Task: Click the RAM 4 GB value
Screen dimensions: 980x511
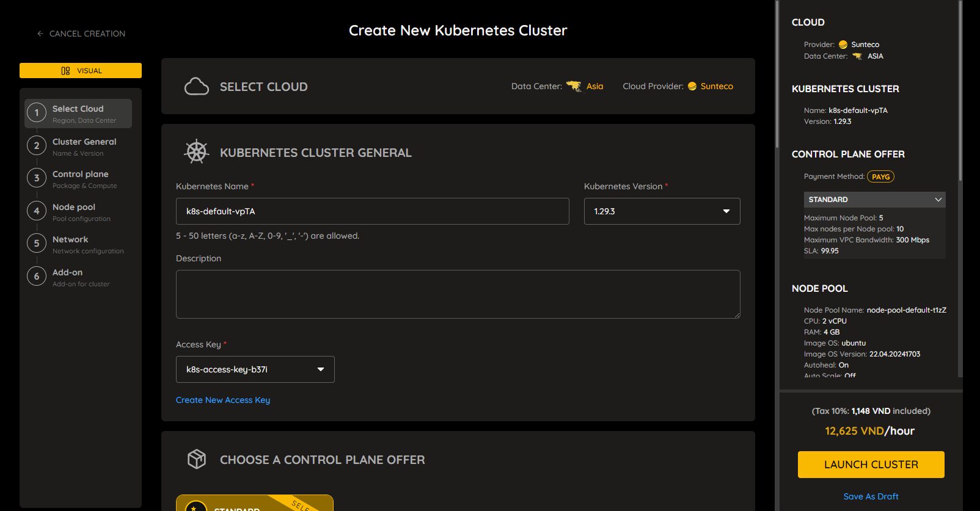Action: coord(832,332)
